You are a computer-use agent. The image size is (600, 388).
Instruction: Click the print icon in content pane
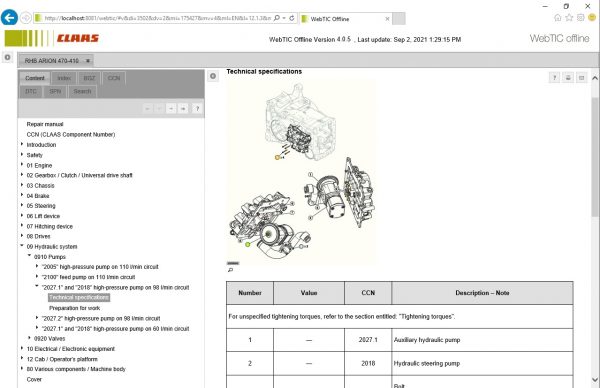coord(568,78)
